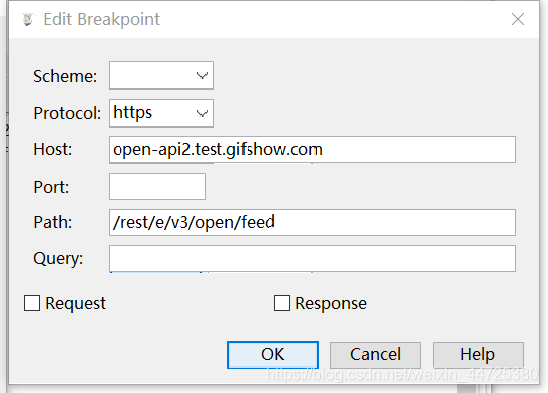This screenshot has height=393, width=548.
Task: Click the Charles icon in title bar
Action: [28, 19]
